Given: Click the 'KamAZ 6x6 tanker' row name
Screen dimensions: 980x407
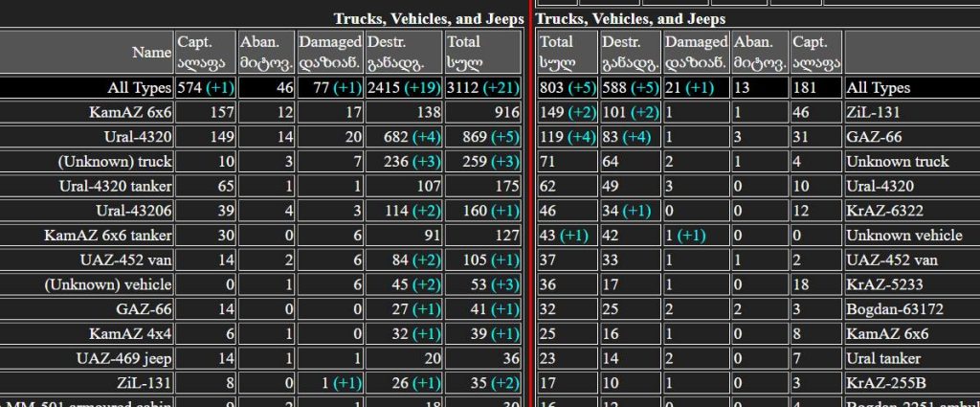Looking at the screenshot, I should click(x=108, y=236).
